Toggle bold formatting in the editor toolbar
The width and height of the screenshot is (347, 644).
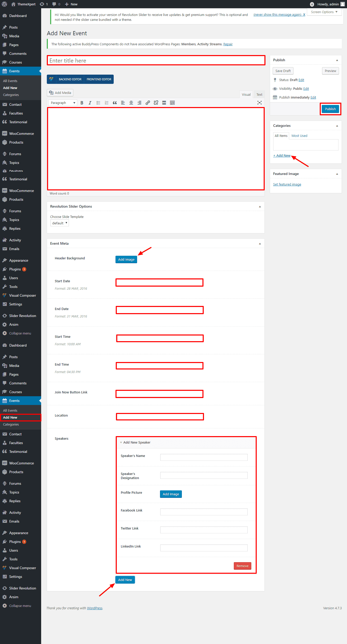point(82,103)
